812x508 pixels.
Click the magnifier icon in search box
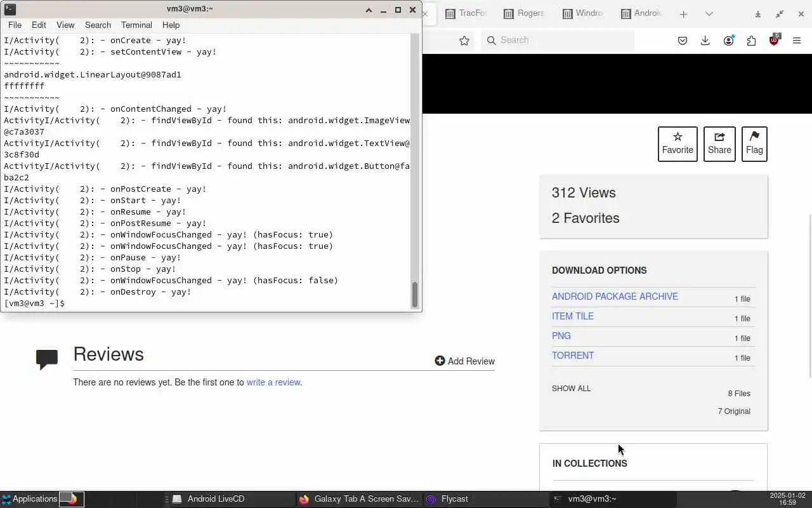[x=491, y=40]
